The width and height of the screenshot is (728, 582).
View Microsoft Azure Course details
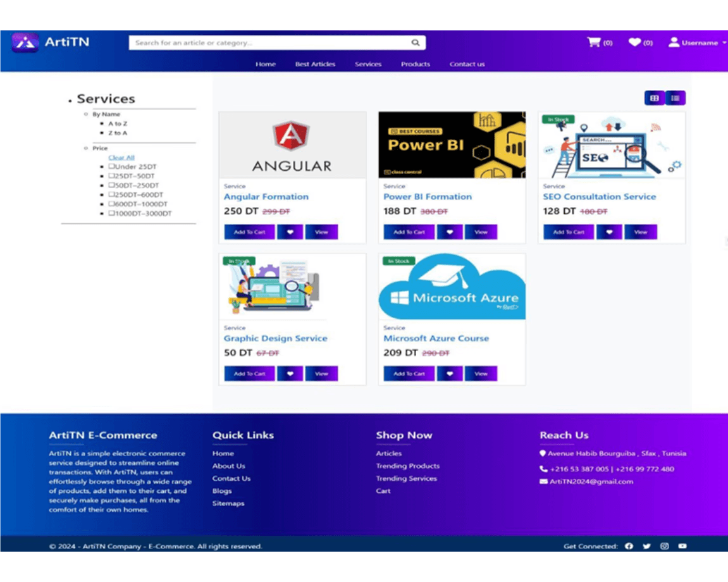click(x=481, y=373)
